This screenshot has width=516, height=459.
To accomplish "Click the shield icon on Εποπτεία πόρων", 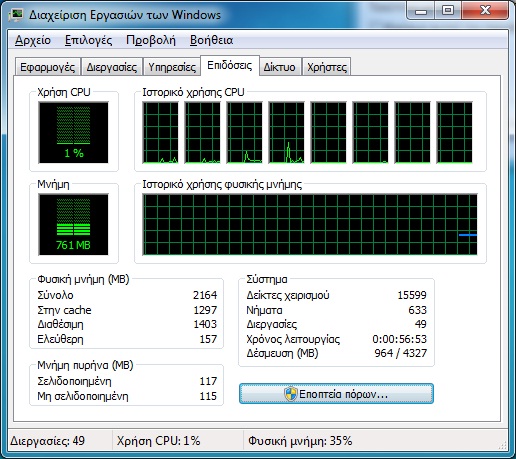I will click(290, 394).
